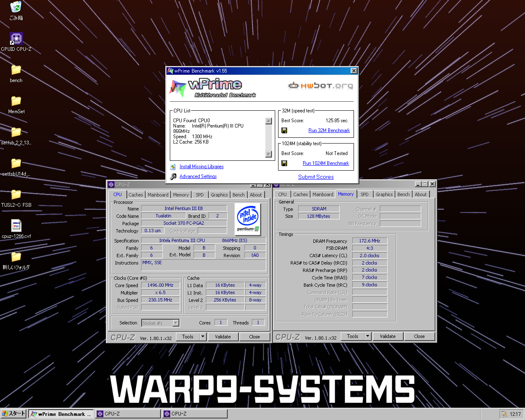This screenshot has width=525, height=420.
Task: Click the DRAM Frequency value 172.6 MHz
Action: 370,241
